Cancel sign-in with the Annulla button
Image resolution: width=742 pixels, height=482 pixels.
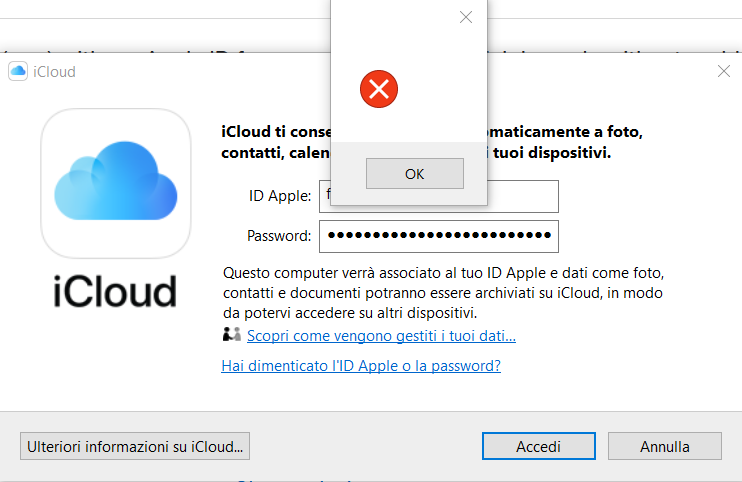click(x=664, y=446)
